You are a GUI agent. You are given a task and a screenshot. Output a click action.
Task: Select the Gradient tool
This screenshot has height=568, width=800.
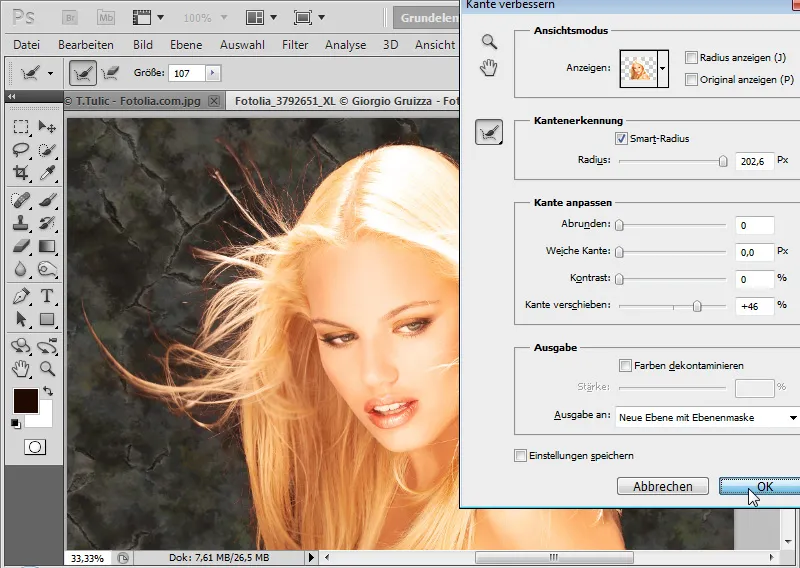click(47, 246)
